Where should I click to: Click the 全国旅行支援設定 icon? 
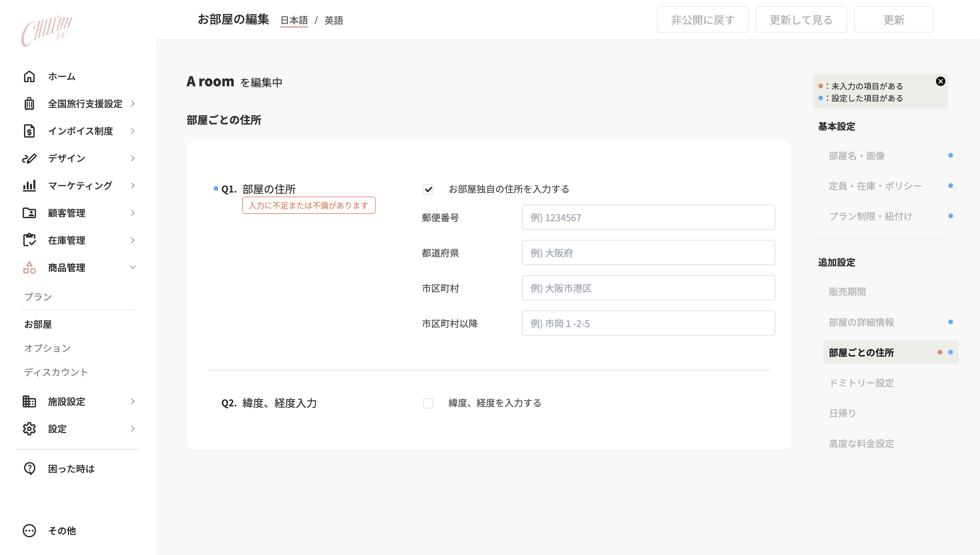(30, 103)
